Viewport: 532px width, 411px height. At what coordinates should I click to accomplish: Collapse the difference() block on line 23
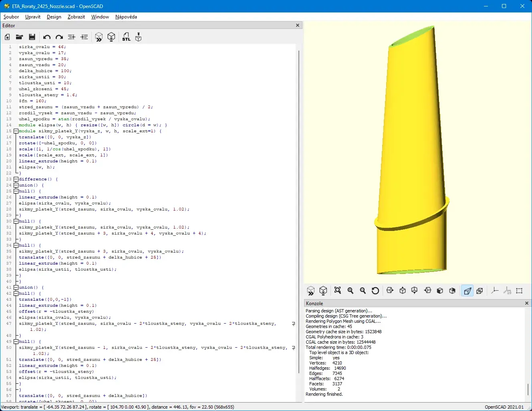[x=16, y=179]
